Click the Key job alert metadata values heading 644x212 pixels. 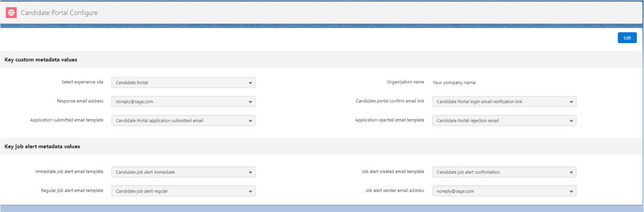click(42, 146)
